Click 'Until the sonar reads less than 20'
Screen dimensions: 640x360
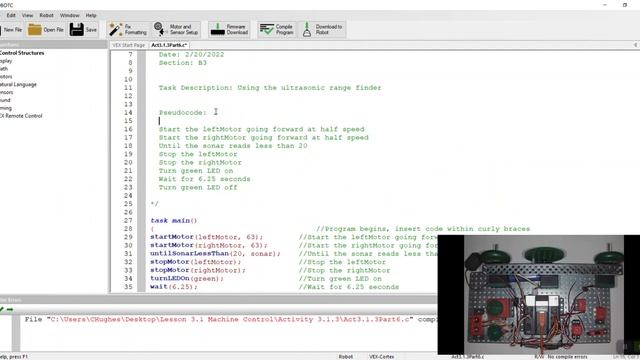click(x=233, y=146)
